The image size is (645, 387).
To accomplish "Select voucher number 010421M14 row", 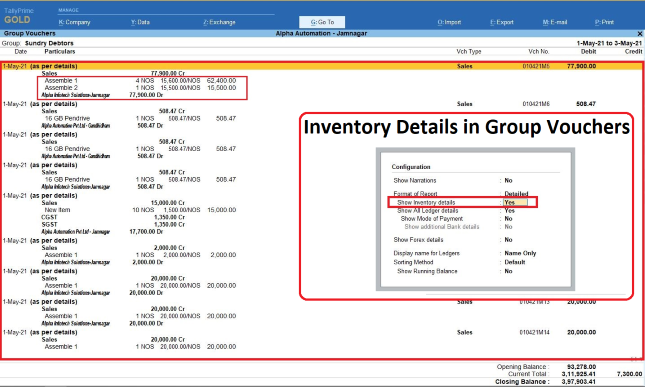I will pyautogui.click(x=322, y=332).
